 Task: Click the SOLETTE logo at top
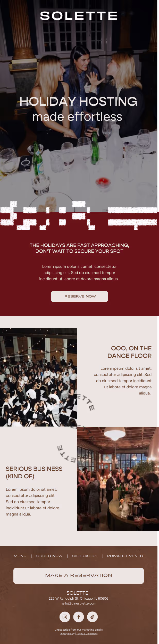tap(79, 16)
